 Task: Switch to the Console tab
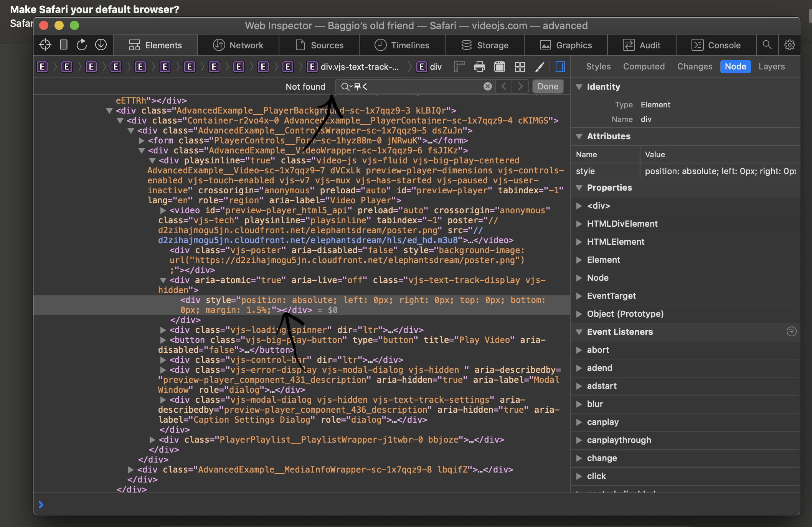click(716, 45)
